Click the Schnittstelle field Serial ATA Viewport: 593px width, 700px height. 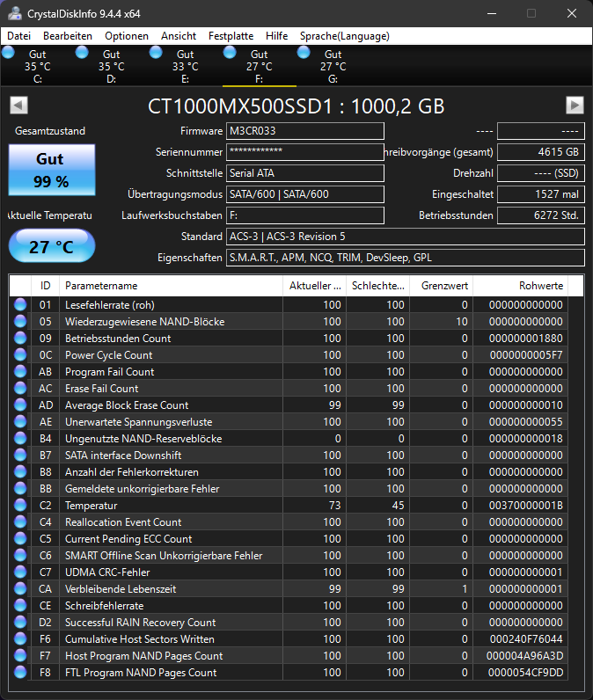coord(305,172)
